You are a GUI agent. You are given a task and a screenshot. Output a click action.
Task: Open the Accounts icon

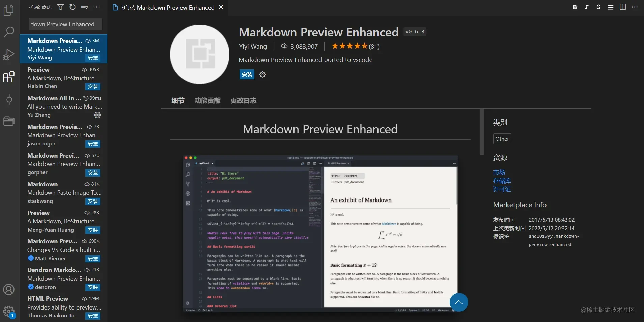point(9,289)
